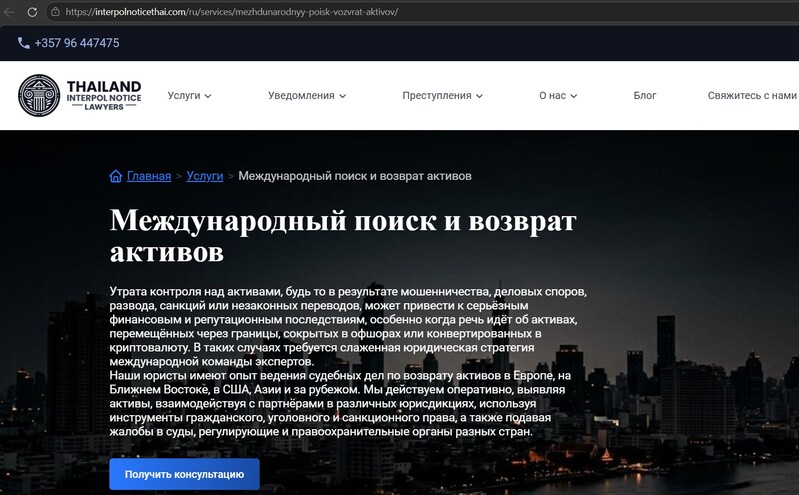The width and height of the screenshot is (799, 495).
Task: Click the paragraph starting Наши юристы имеют опыт
Action: pyautogui.click(x=340, y=403)
